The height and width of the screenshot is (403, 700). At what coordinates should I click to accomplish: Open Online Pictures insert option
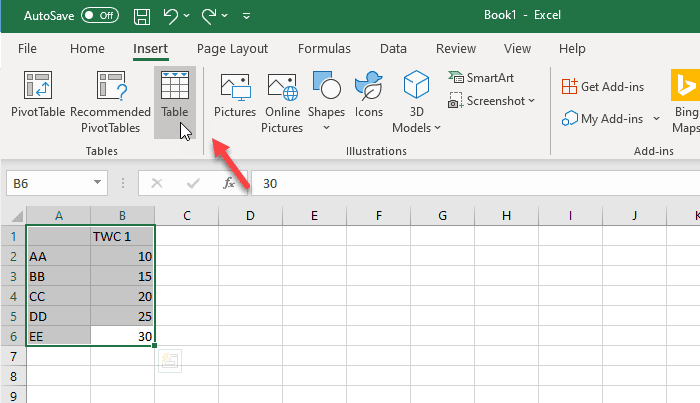coord(282,101)
